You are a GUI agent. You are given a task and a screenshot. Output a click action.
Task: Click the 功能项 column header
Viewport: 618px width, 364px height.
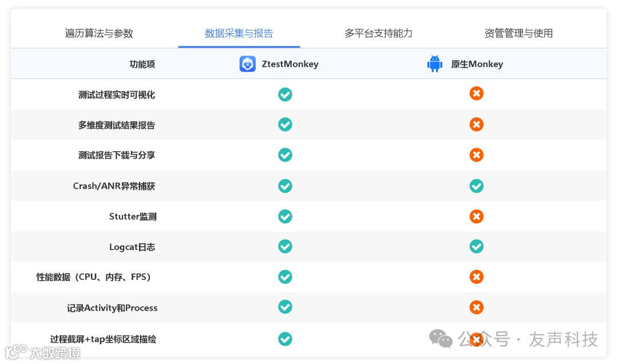tap(142, 64)
